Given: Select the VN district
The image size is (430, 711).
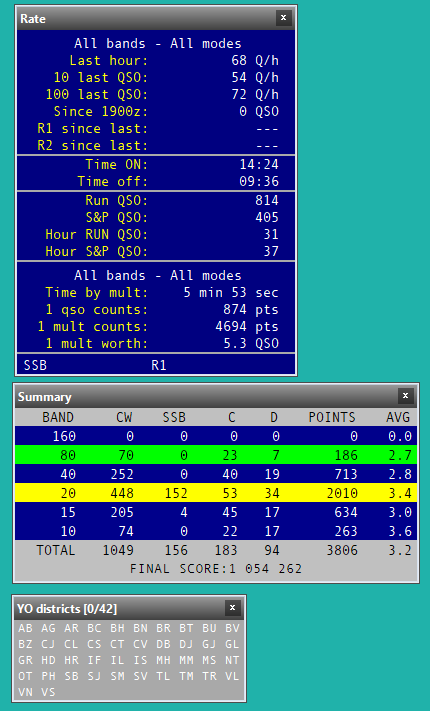Looking at the screenshot, I should tap(25, 692).
